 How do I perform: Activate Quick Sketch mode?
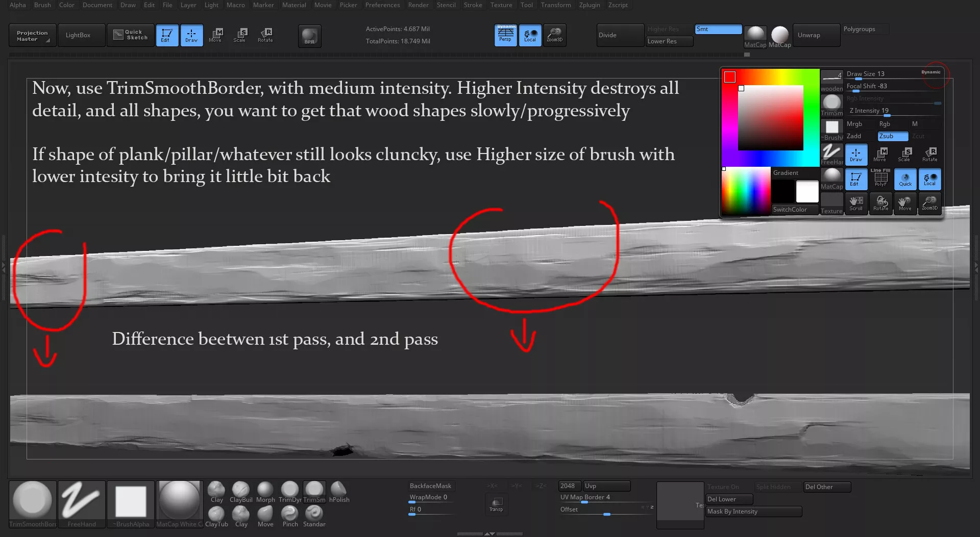coord(131,35)
